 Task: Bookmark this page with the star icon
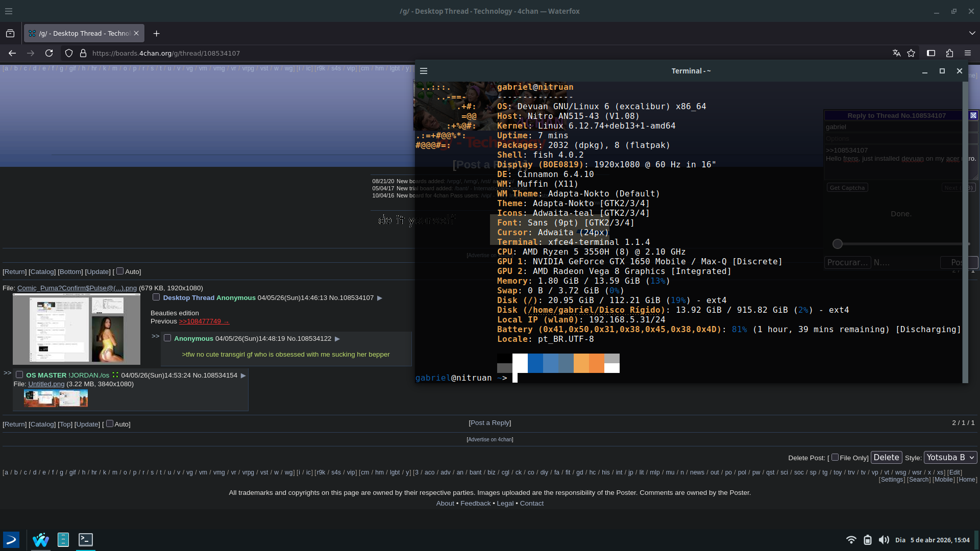[911, 53]
